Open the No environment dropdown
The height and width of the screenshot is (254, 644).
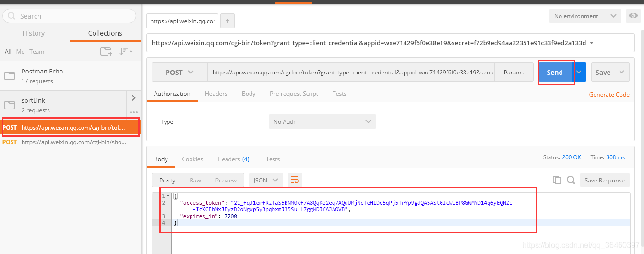(585, 16)
